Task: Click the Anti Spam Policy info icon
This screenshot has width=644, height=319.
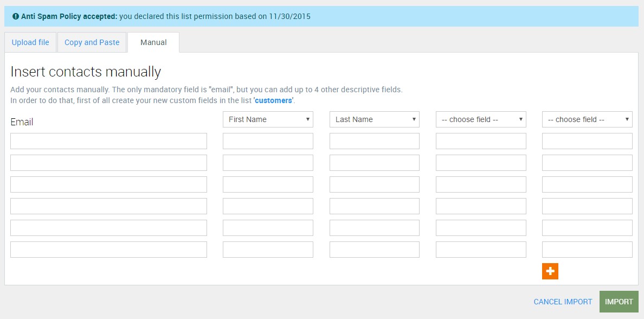Action: coord(16,16)
